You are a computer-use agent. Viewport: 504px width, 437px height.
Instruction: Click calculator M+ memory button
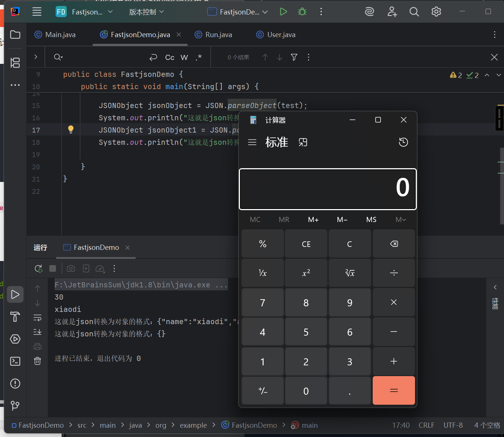[313, 219]
